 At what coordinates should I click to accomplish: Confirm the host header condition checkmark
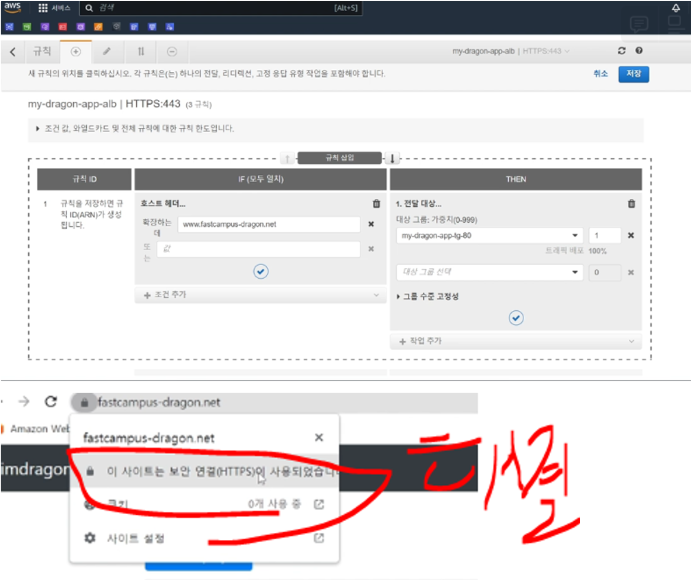point(261,271)
